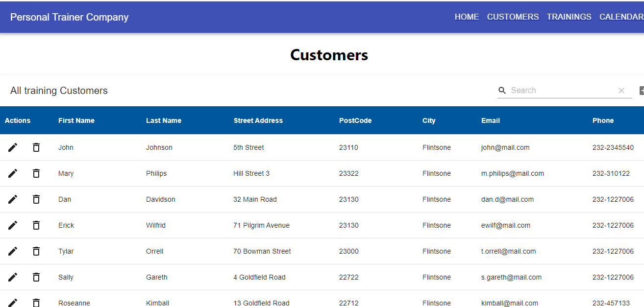Sort table by Last Name header

[x=164, y=120]
